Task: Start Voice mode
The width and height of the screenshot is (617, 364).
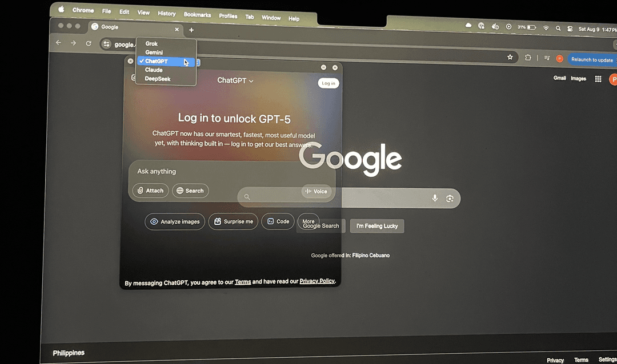Action: pos(316,192)
